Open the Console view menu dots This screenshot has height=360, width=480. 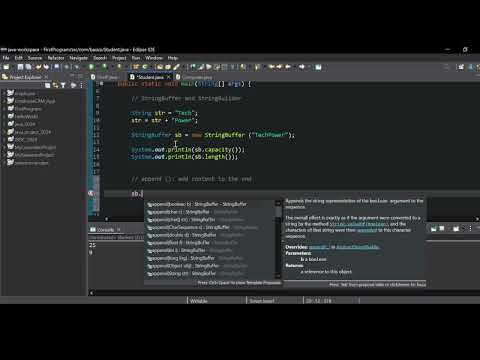(470, 228)
